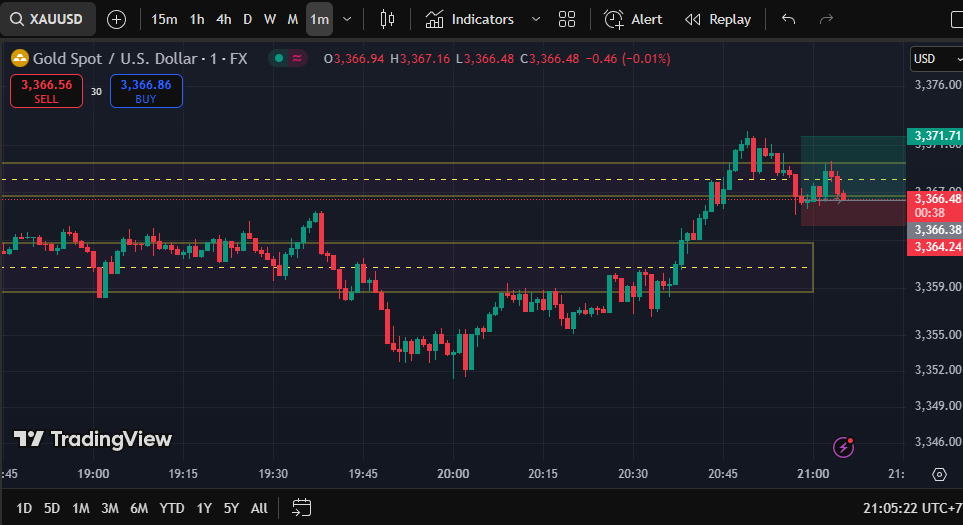The height and width of the screenshot is (525, 963).
Task: Click the grey 3,366.38 price label
Action: click(935, 230)
